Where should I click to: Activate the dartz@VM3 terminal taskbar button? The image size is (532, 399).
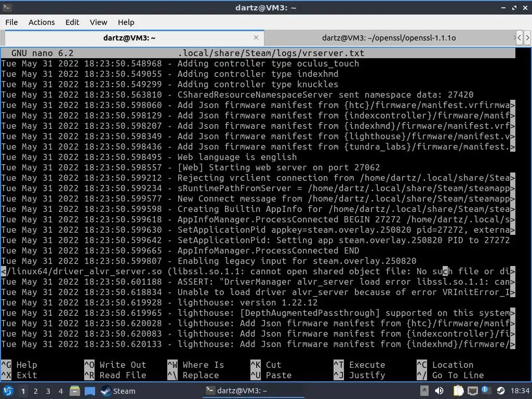(x=253, y=391)
